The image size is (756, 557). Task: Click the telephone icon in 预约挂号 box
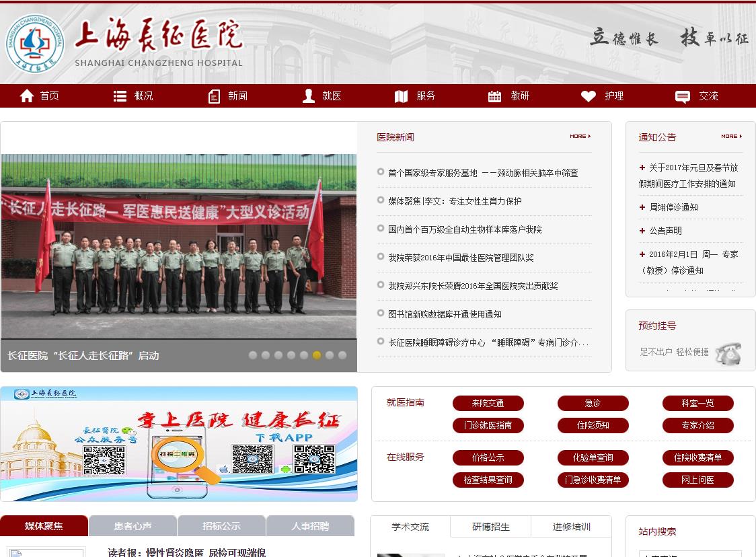728,353
